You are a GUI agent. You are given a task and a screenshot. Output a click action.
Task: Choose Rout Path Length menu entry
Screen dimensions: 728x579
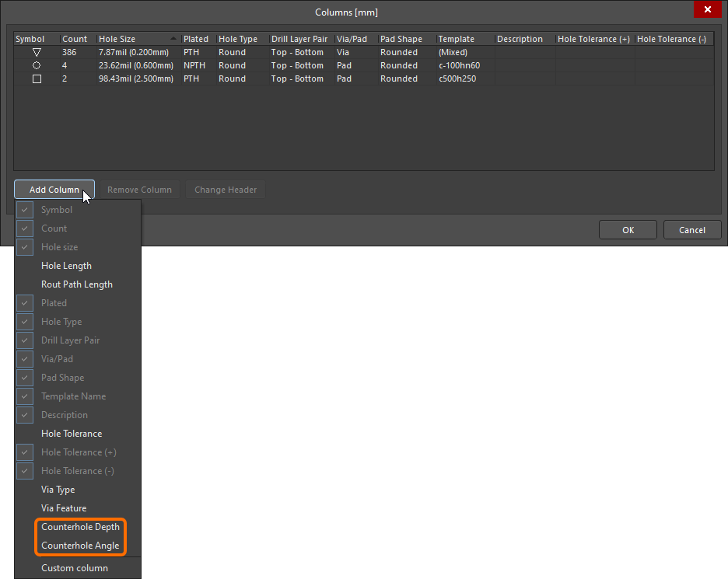[76, 284]
